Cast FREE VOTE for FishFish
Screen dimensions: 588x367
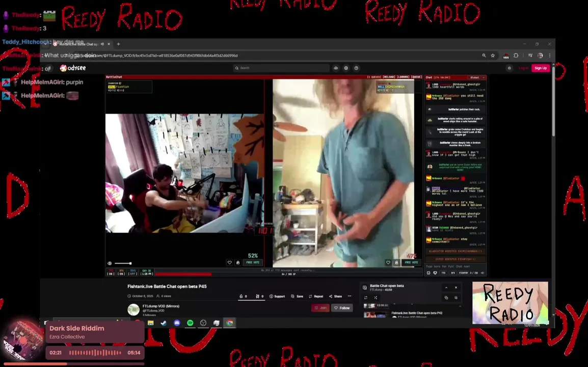(253, 263)
